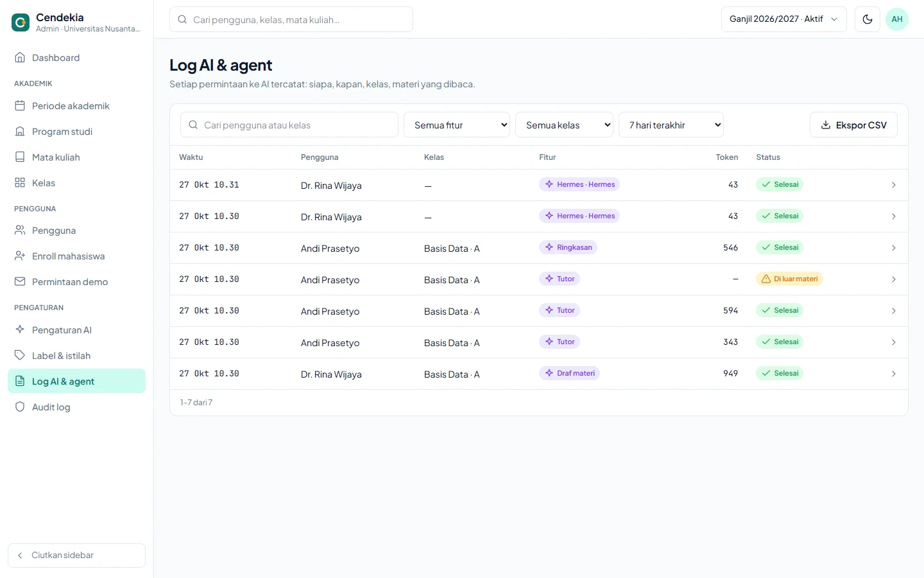The width and height of the screenshot is (924, 578).
Task: Click Selesai status in 949-token row
Action: (780, 373)
